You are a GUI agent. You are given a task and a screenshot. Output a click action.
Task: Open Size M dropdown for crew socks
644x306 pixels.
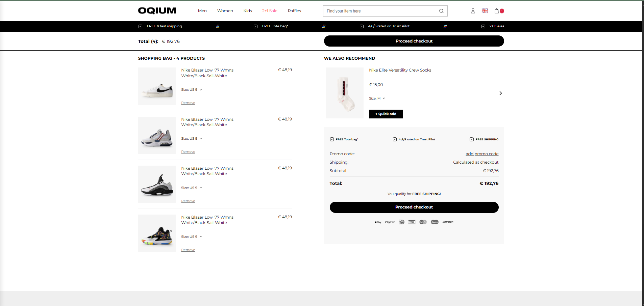(x=377, y=99)
